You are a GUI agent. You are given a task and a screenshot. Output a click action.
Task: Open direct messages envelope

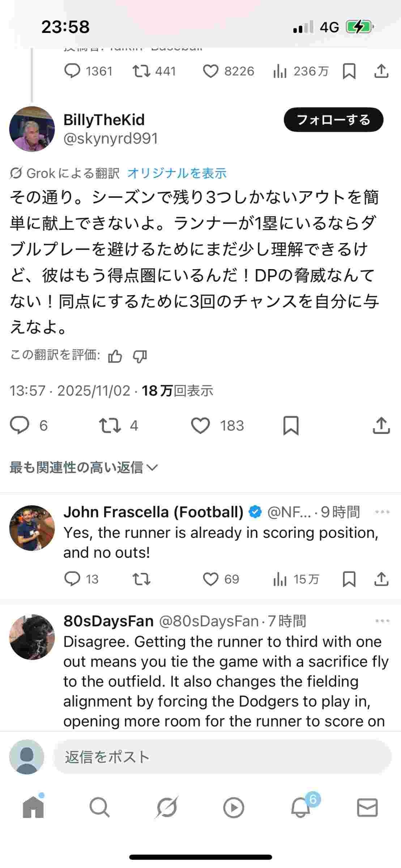pos(367,807)
